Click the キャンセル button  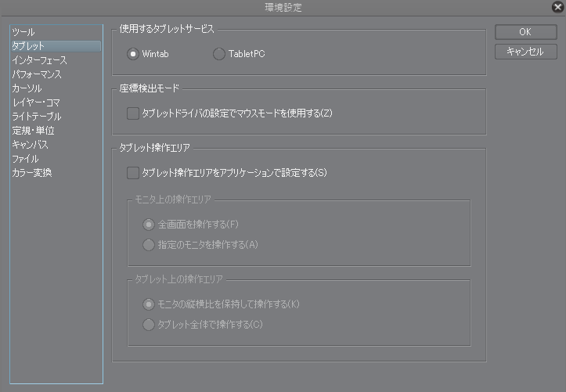525,52
